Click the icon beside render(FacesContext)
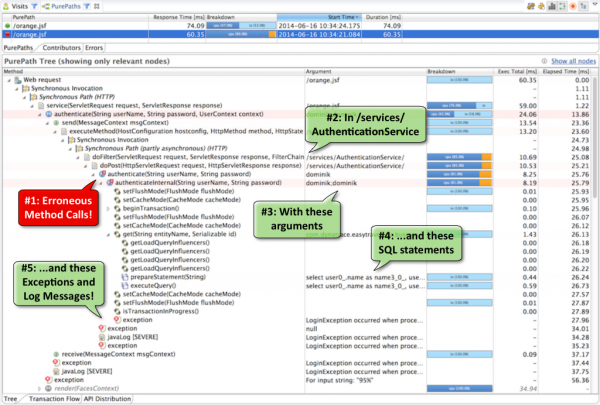Viewport: 600px width, 405px height. [x=48, y=389]
